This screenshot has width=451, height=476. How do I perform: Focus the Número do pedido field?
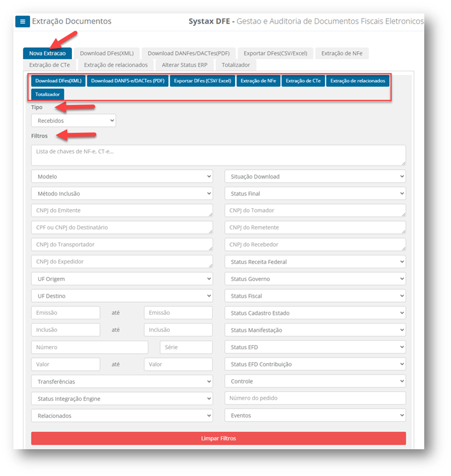pos(315,398)
